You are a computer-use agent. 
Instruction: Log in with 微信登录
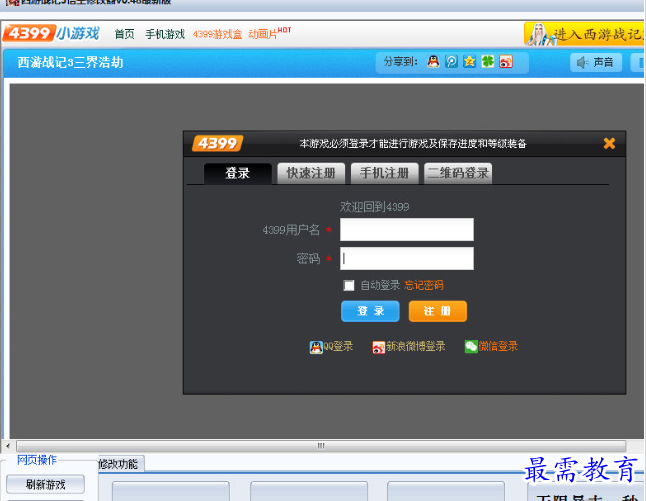point(491,346)
